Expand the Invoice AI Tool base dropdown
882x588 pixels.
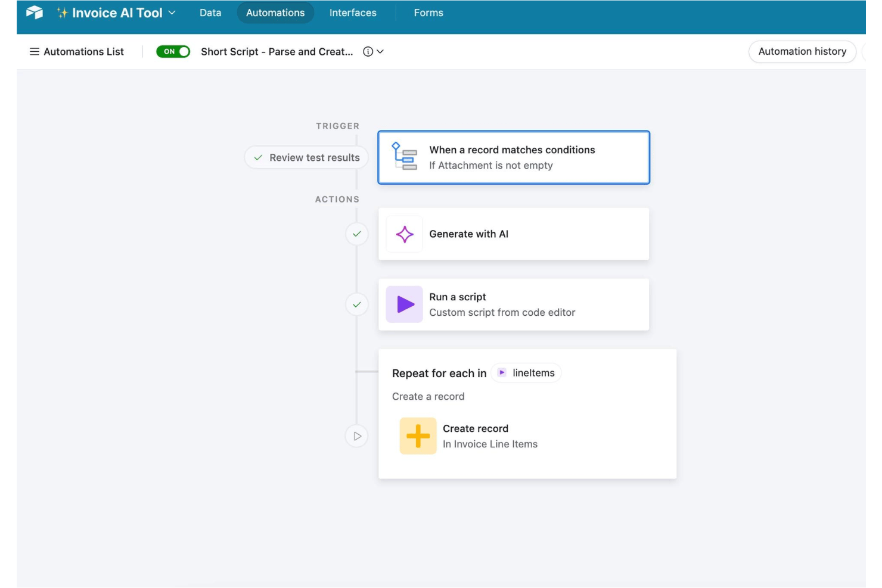172,13
